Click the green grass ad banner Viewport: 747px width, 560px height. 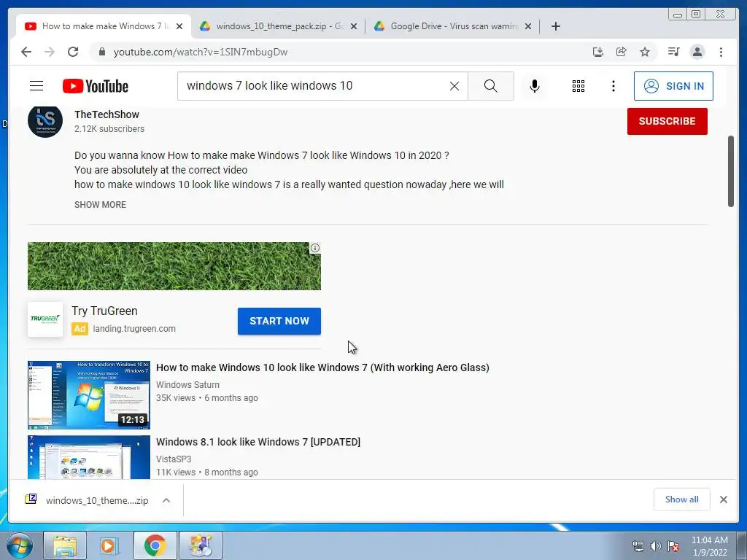coord(174,266)
